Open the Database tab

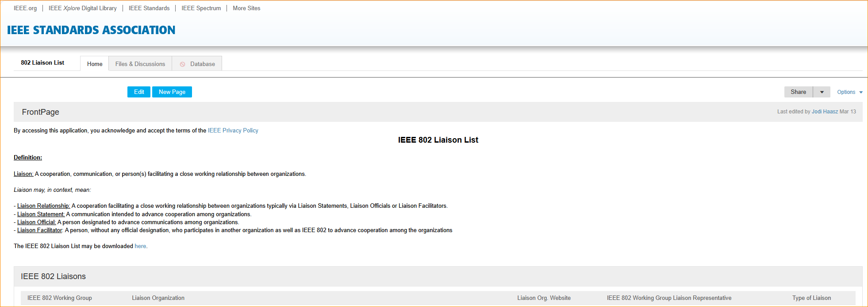click(197, 64)
